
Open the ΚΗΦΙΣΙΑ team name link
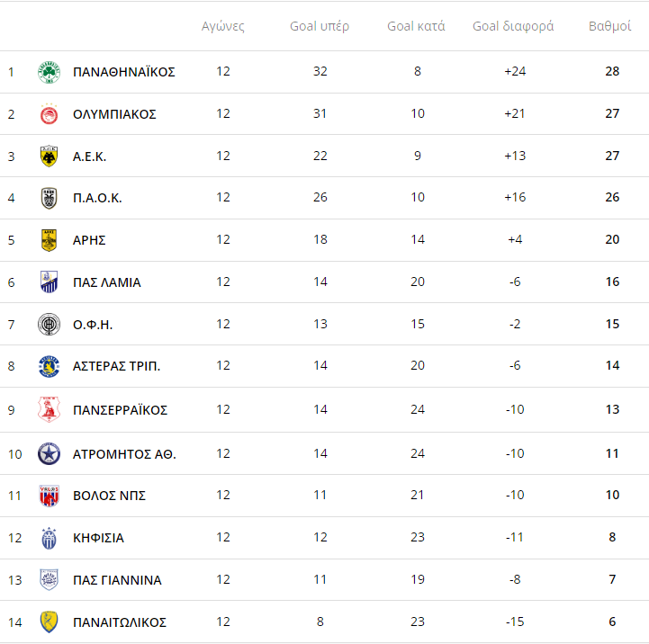[x=98, y=538]
